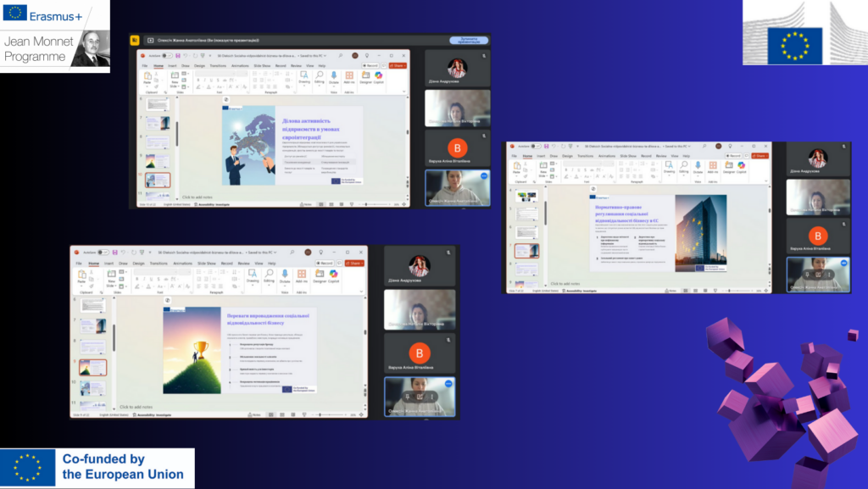Open Drawing tools in the bottom-left PowerPoint window
The height and width of the screenshot is (489, 868).
point(253,275)
